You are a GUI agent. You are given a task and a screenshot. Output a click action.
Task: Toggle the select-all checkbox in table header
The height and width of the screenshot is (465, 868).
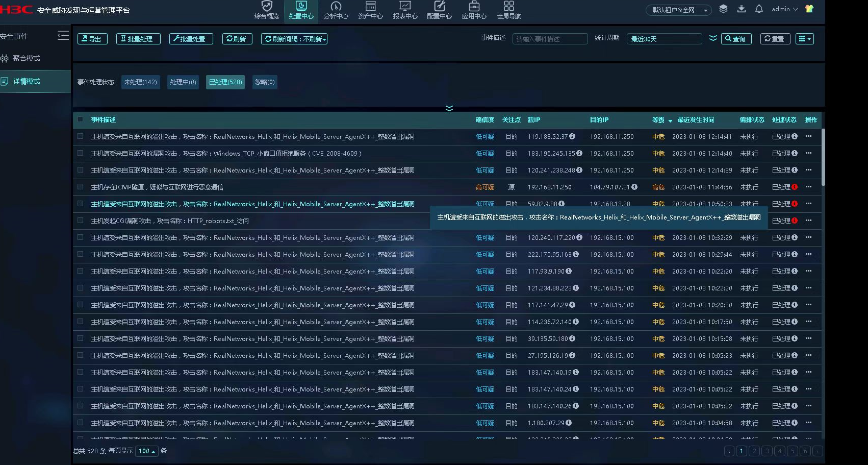point(81,119)
